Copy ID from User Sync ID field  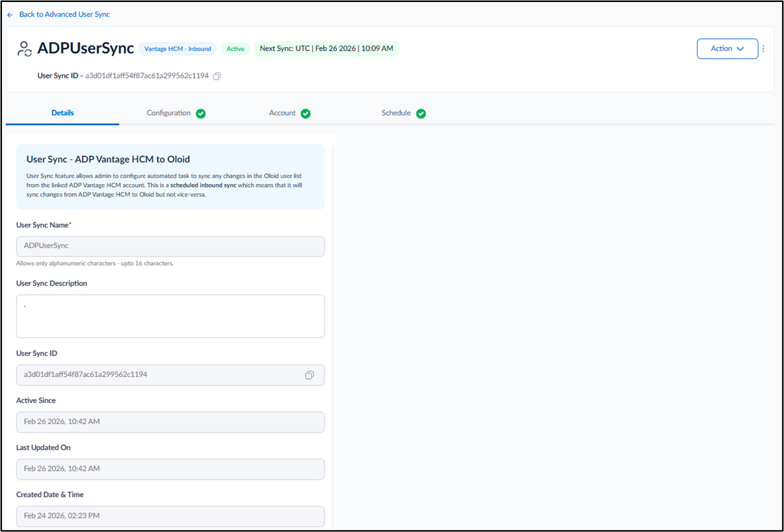pyautogui.click(x=310, y=375)
